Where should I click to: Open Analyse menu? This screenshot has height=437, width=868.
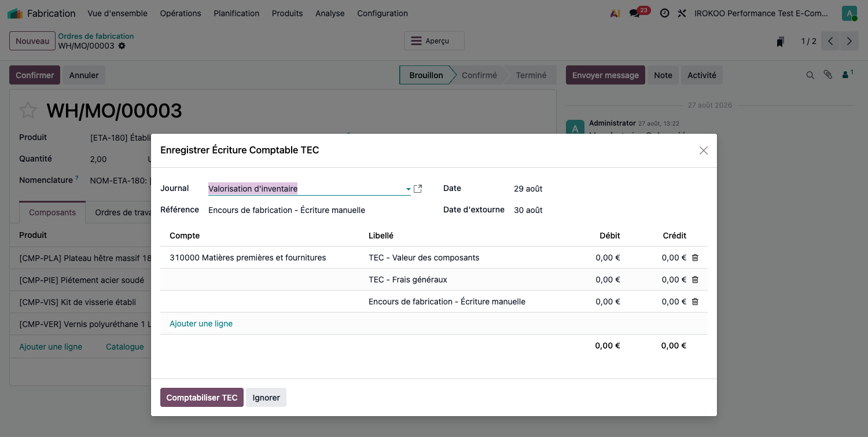330,13
